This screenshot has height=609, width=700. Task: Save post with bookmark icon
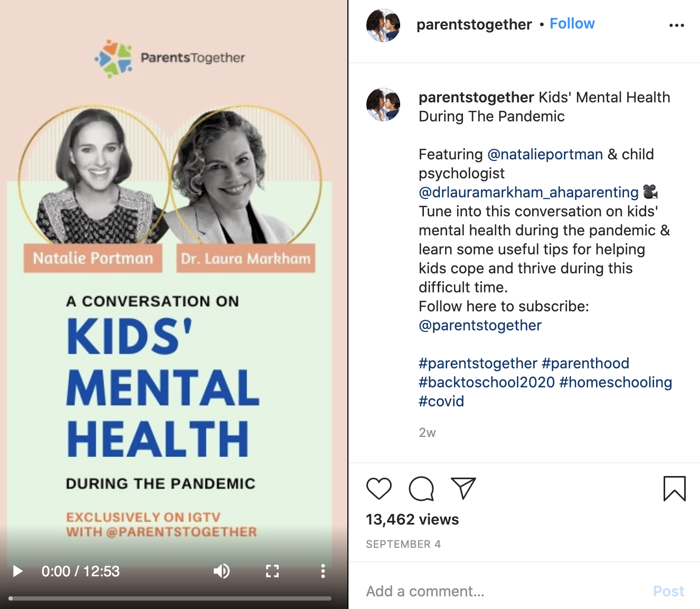click(674, 489)
